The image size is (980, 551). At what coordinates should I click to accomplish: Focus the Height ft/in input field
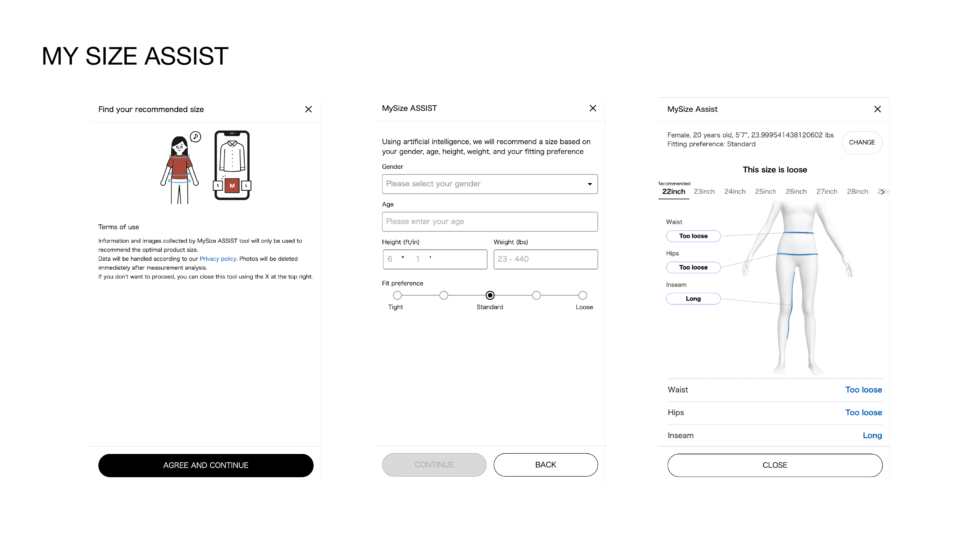pos(435,259)
